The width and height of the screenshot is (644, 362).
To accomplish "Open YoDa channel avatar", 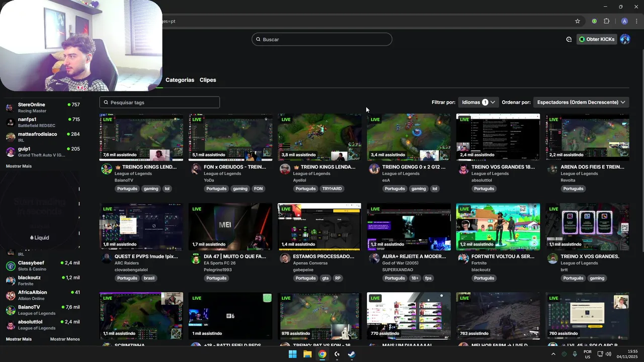I will click(x=196, y=169).
